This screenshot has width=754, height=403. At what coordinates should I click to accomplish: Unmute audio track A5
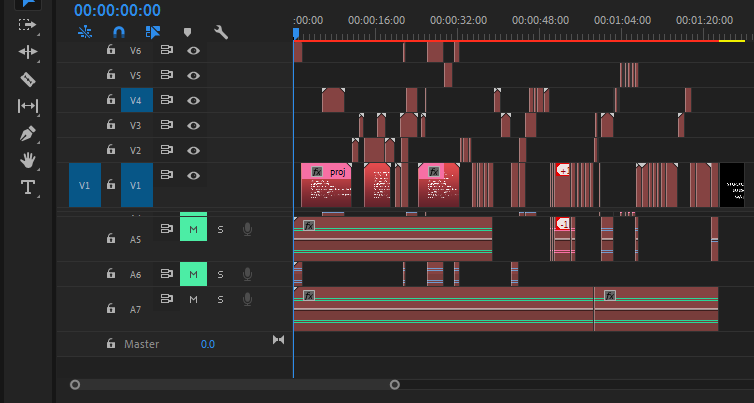click(193, 229)
